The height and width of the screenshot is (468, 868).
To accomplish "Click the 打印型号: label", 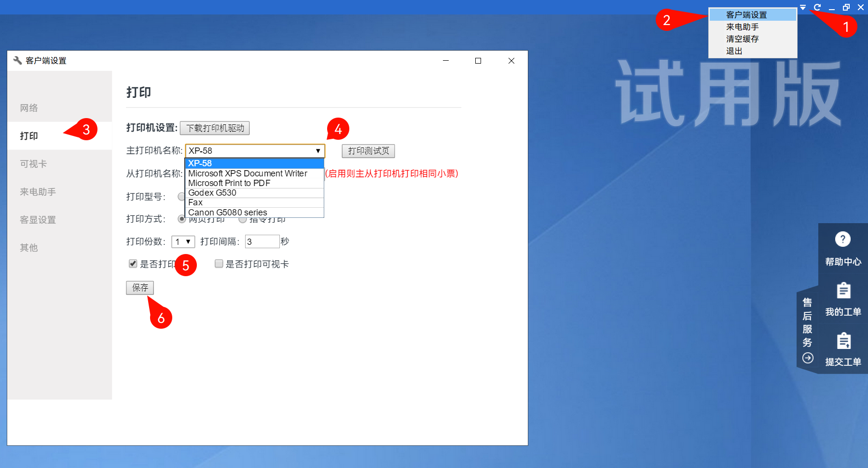I will pyautogui.click(x=146, y=197).
